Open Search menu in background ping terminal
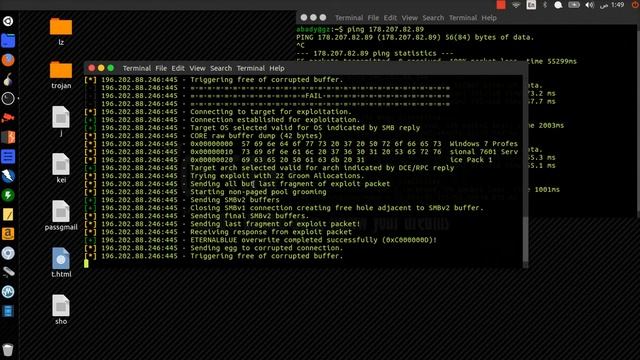 (x=433, y=18)
